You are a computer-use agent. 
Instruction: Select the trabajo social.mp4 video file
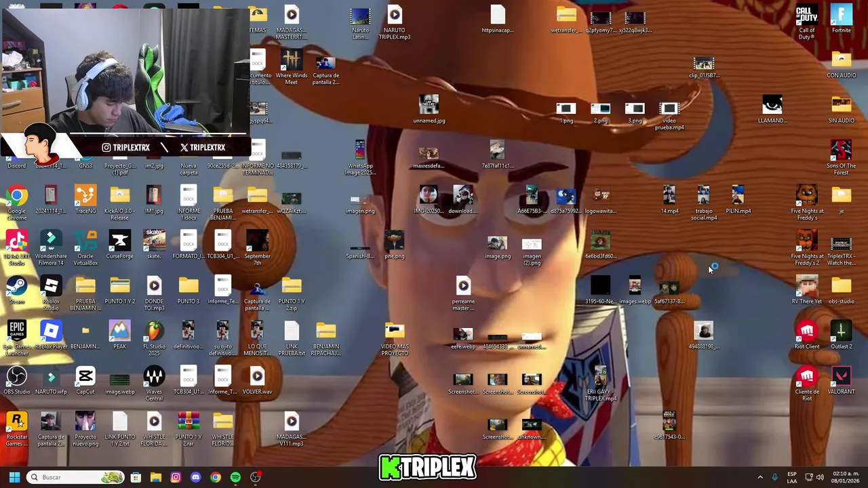coord(703,202)
